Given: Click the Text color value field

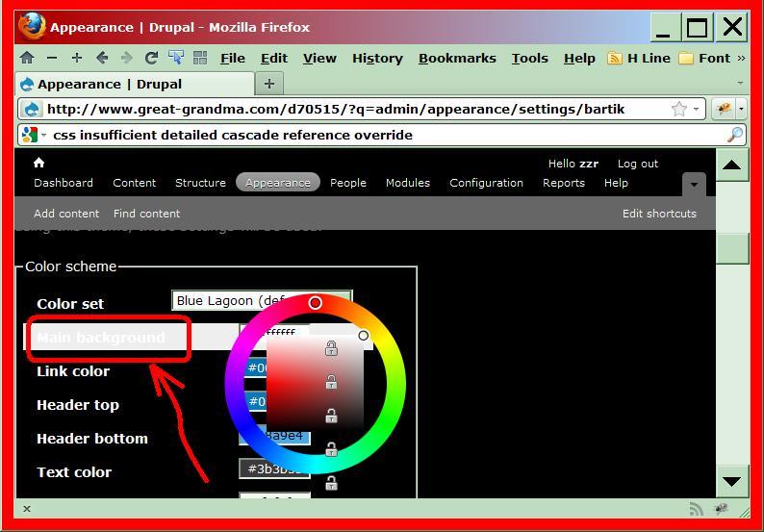Looking at the screenshot, I should pos(274,469).
